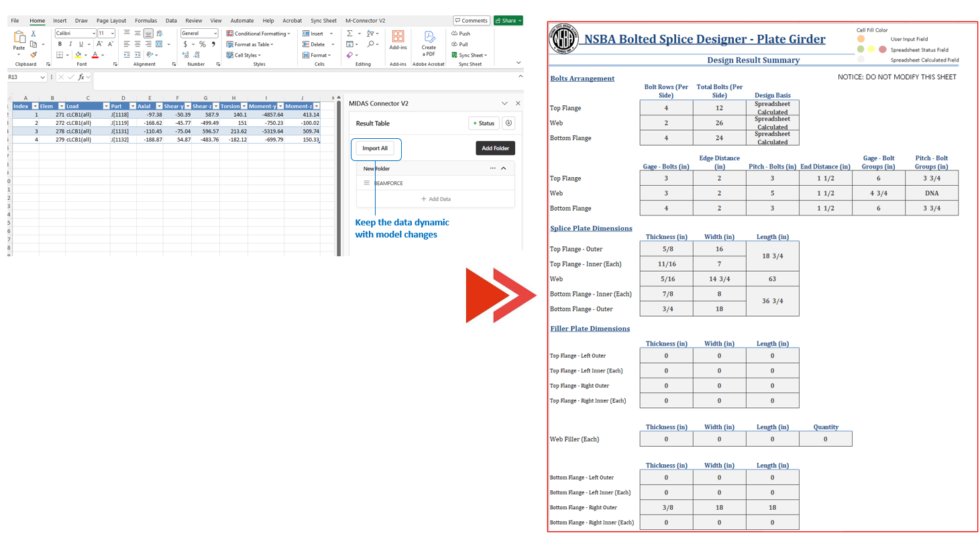The image size is (980, 536).
Task: Apply Accounting Number Format dollar icon
Action: point(185,44)
